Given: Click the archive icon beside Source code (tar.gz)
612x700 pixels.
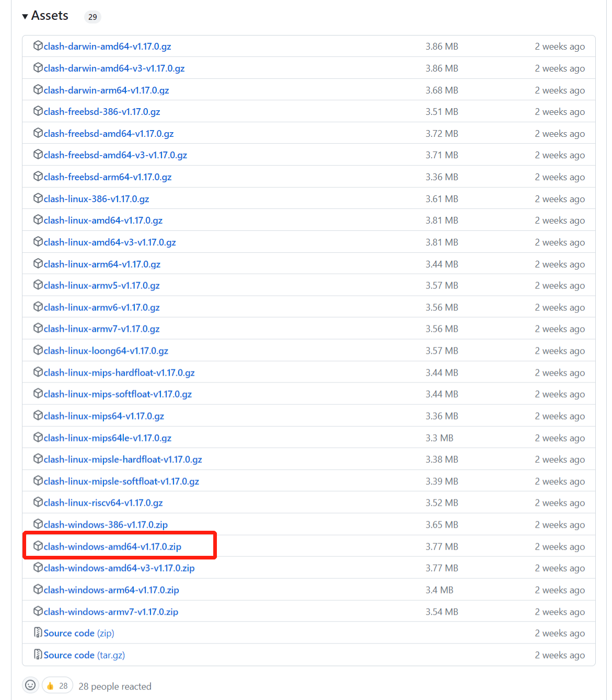Looking at the screenshot, I should click(38, 655).
